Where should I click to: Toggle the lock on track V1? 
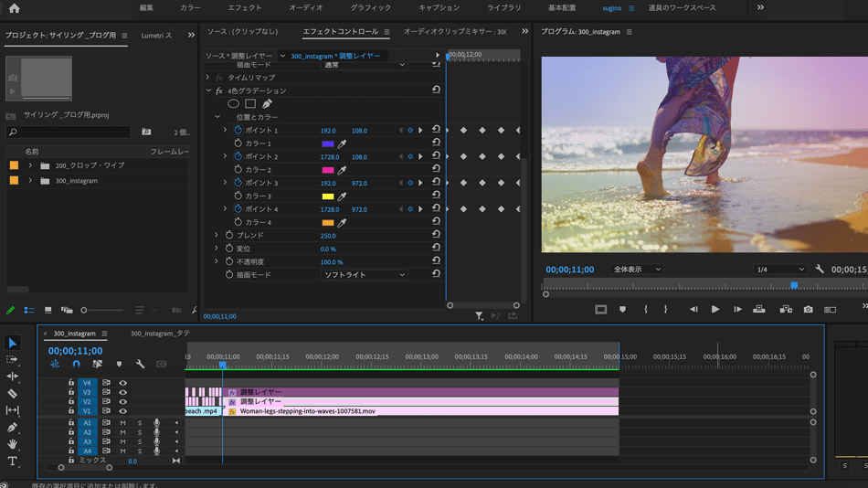tap(71, 411)
